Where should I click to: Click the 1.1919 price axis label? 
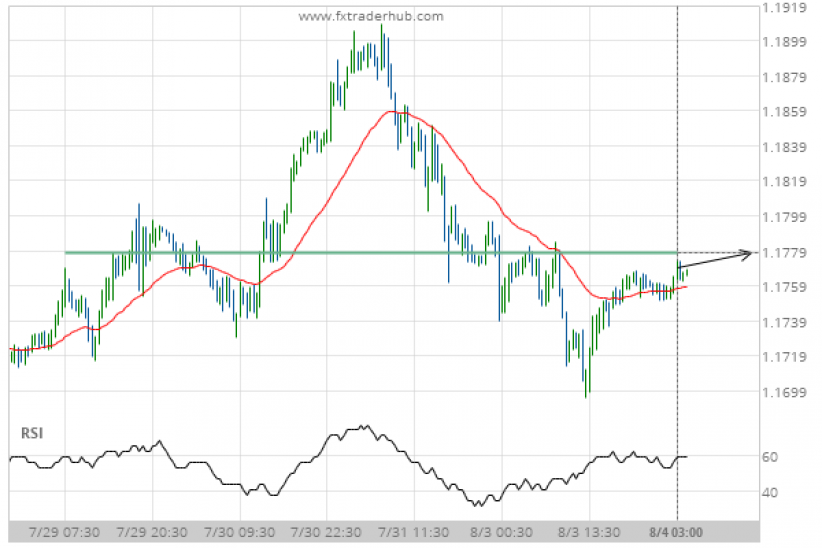point(784,7)
